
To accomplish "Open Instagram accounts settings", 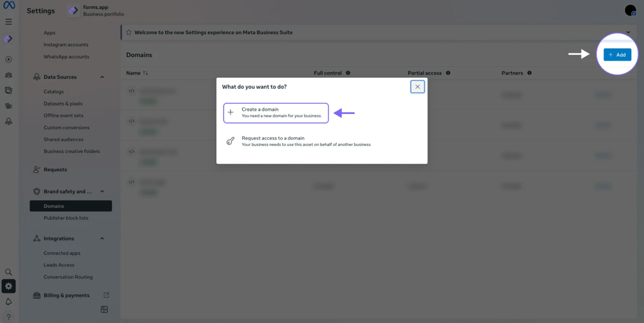I will (x=66, y=45).
